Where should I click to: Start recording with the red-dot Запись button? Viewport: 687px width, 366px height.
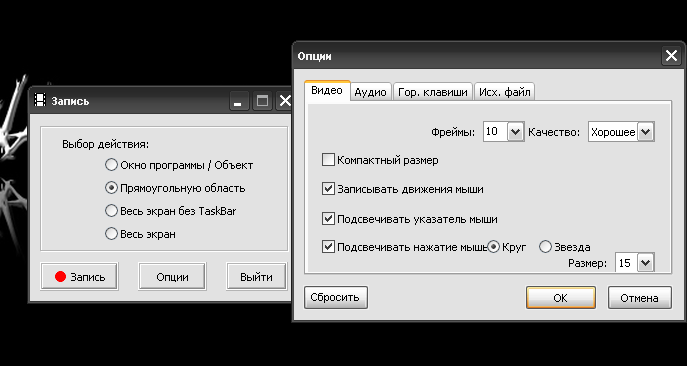79,277
